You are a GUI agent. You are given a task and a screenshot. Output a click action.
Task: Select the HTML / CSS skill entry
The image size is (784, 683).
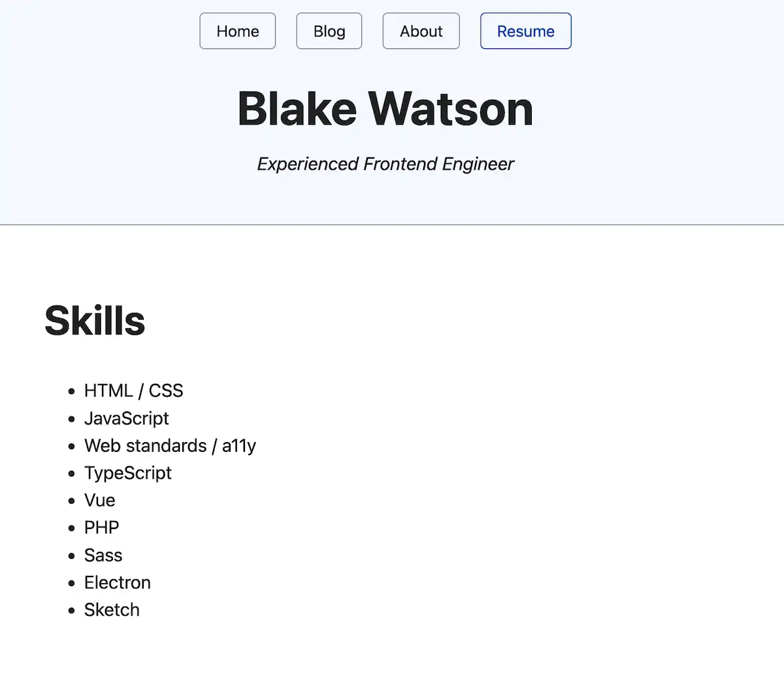(133, 390)
